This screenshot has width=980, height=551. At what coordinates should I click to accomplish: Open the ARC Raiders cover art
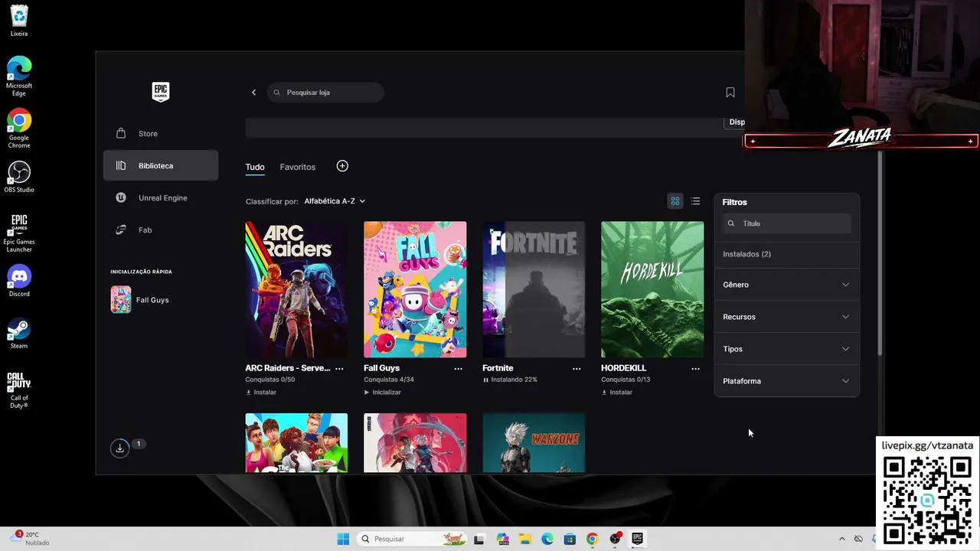tap(296, 289)
